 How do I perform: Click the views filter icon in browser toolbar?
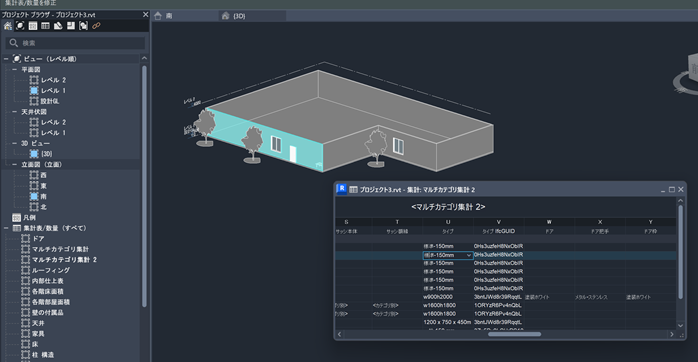[20, 26]
